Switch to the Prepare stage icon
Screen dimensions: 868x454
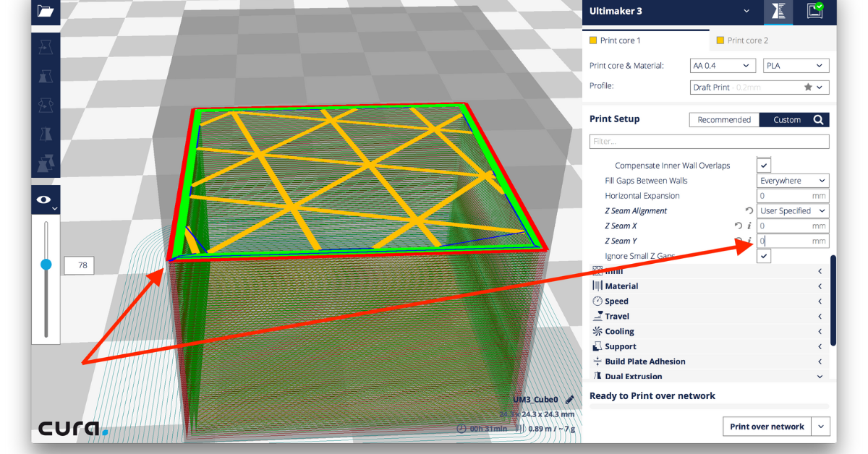[778, 12]
